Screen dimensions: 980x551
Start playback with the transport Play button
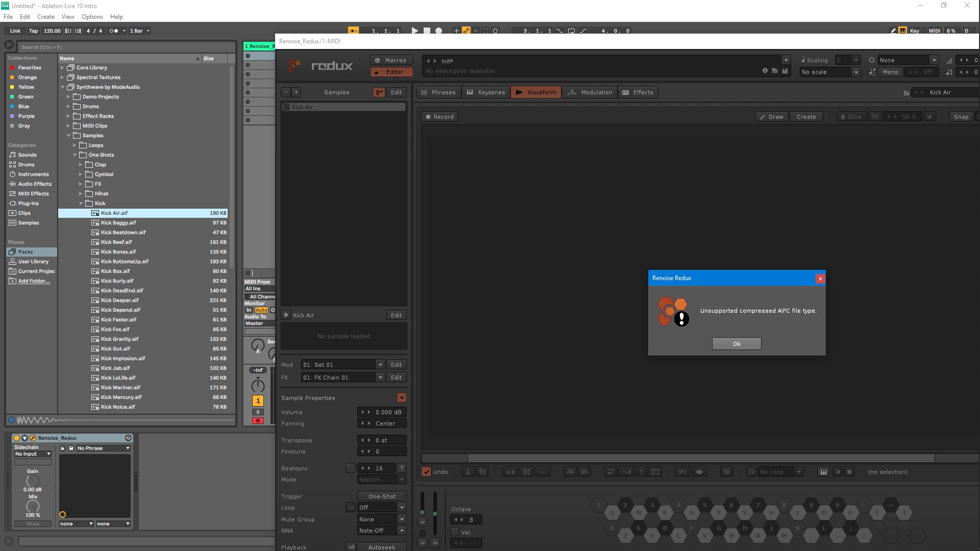[x=414, y=31]
